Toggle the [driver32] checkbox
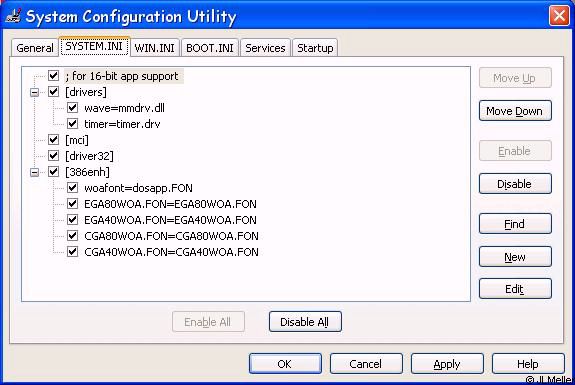This screenshot has width=575, height=385. tap(54, 156)
